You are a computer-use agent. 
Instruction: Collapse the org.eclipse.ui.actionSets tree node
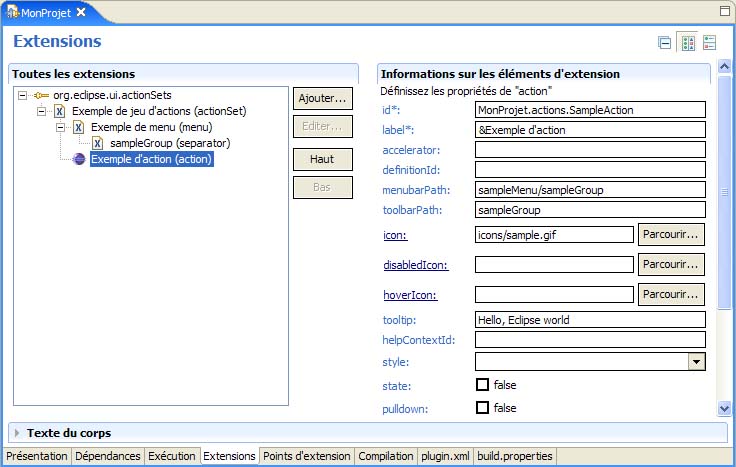(x=23, y=95)
